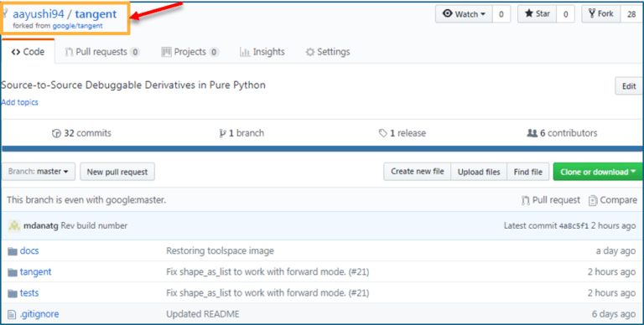The height and width of the screenshot is (325, 644).
Task: Click the New pull request button
Action: (117, 172)
